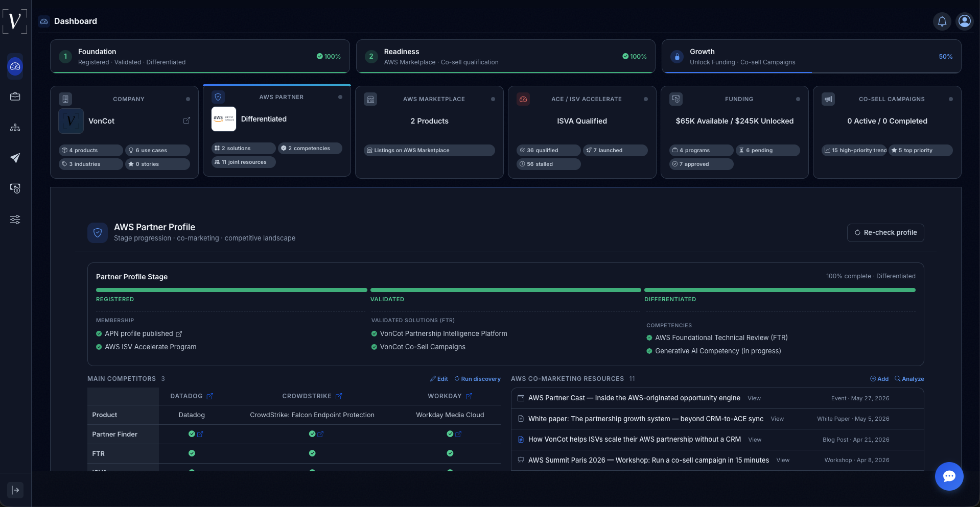Click the 11 joint resources chip
The image size is (980, 507).
(x=243, y=162)
